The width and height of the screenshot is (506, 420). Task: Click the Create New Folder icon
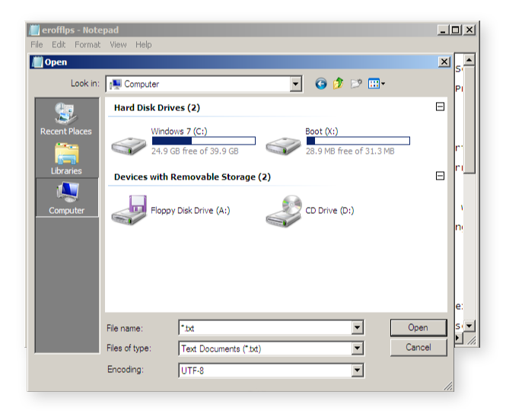click(x=355, y=84)
